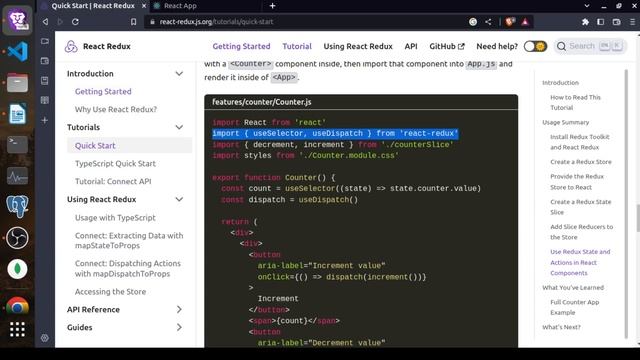Click the address bar URL
Image resolution: width=640 pixels, height=360 pixels.
(x=216, y=22)
